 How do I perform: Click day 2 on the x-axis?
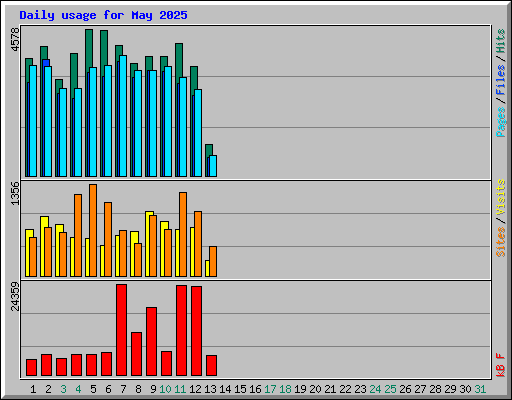(x=48, y=389)
